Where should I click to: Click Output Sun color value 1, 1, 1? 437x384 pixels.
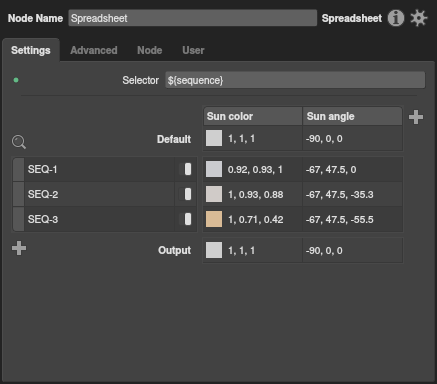coord(241,251)
